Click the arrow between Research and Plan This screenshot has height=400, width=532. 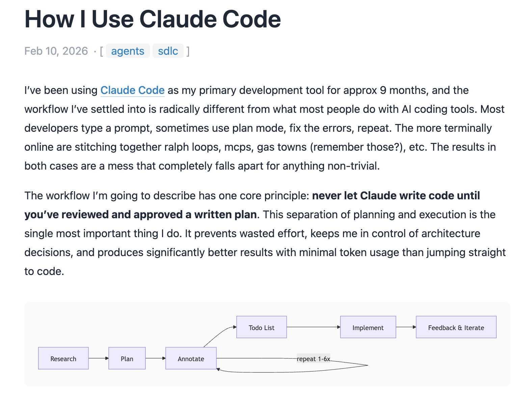(x=98, y=358)
